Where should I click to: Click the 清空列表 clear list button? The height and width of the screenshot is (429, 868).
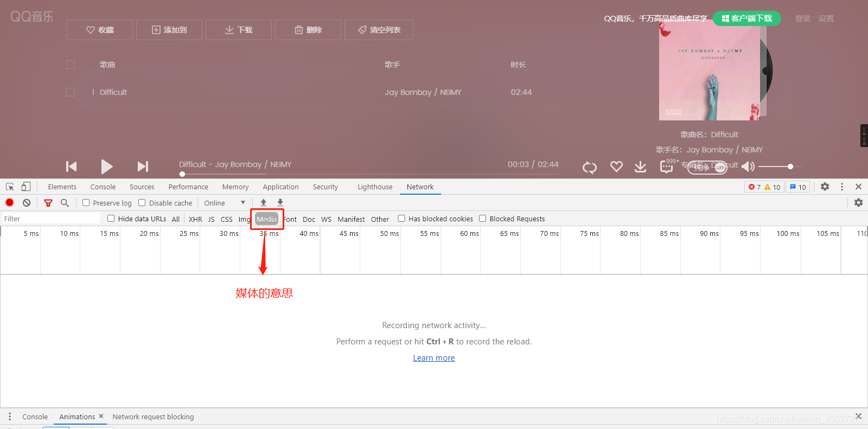(x=379, y=30)
